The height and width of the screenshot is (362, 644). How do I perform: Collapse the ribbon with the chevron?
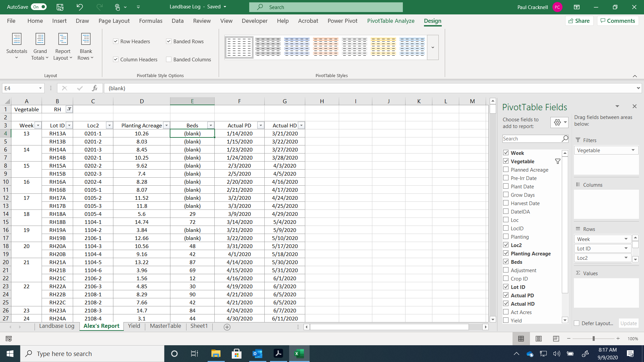[x=635, y=76]
